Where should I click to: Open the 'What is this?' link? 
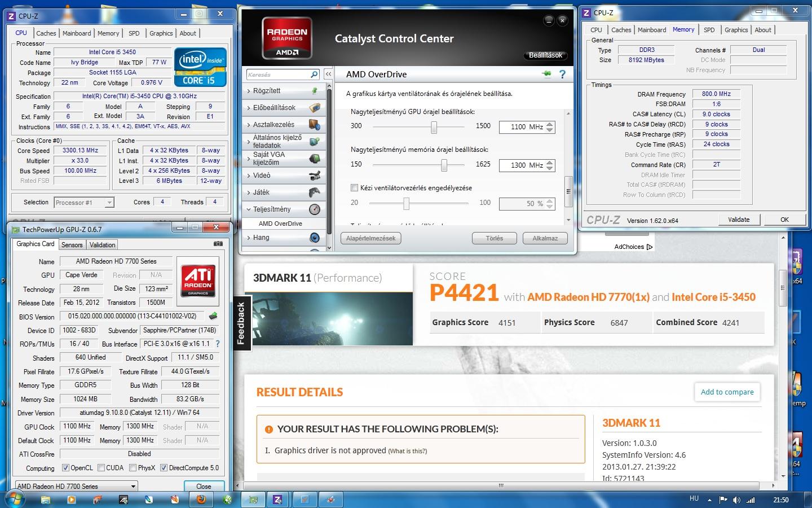408,451
